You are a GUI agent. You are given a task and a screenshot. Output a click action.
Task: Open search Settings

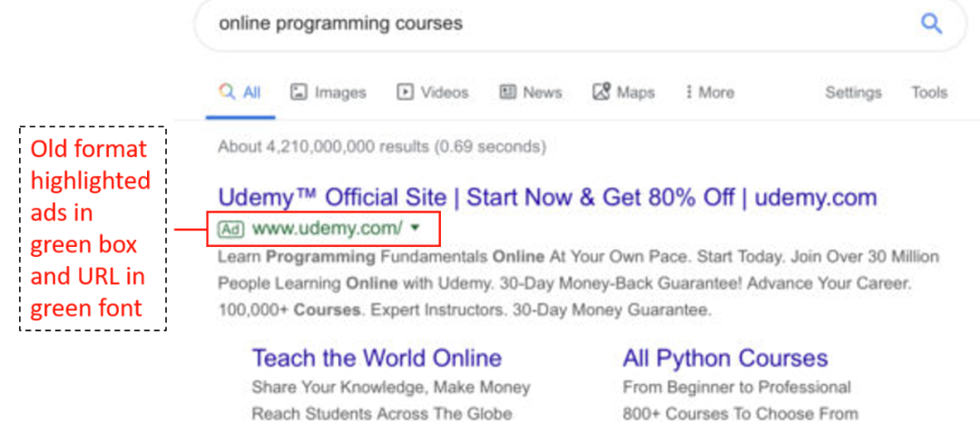(853, 94)
